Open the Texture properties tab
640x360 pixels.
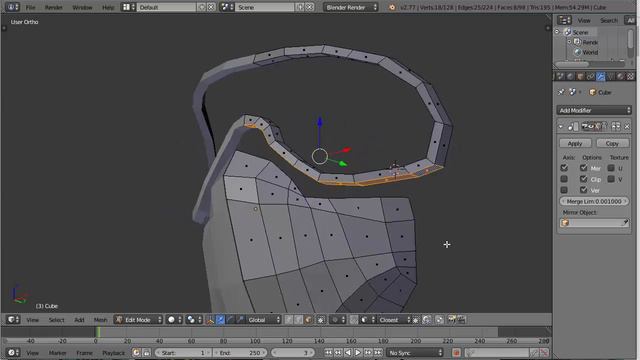[631, 76]
